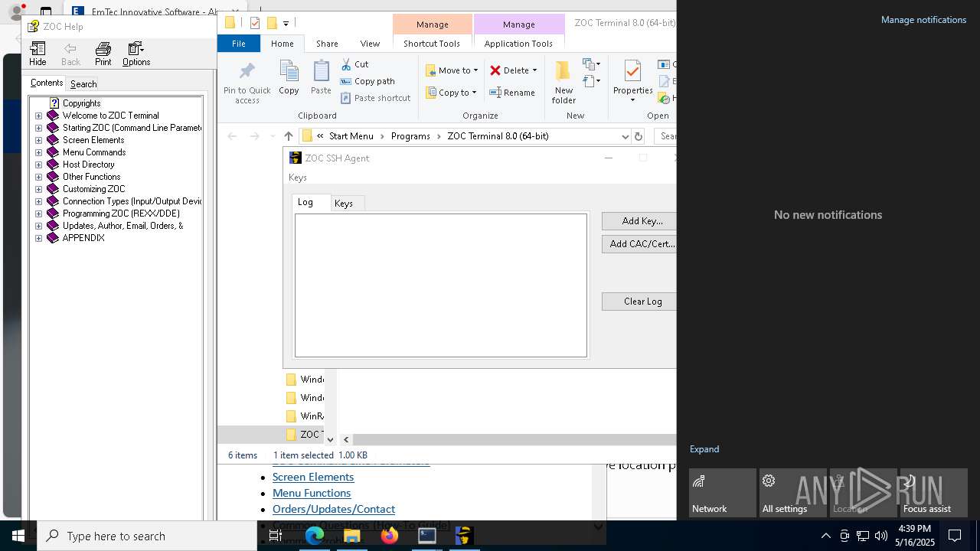This screenshot has height=551, width=980.
Task: Expand the Customizing ZOC tree node
Action: pyautogui.click(x=38, y=189)
